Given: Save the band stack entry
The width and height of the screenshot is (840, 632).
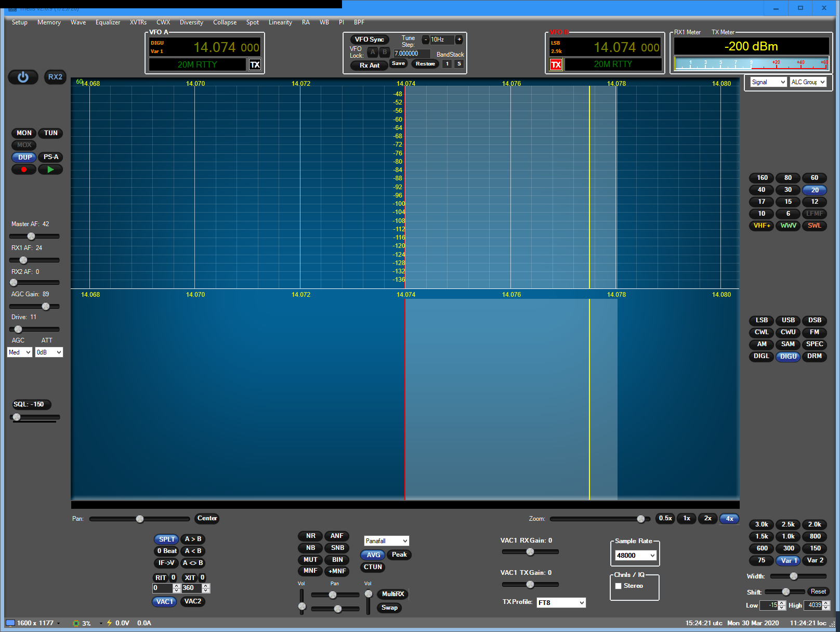Looking at the screenshot, I should (398, 63).
